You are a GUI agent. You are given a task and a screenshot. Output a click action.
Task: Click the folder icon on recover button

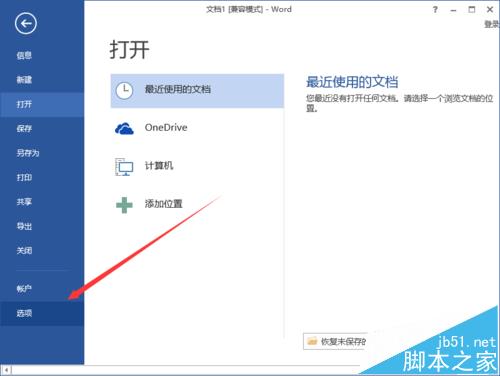[x=312, y=341]
